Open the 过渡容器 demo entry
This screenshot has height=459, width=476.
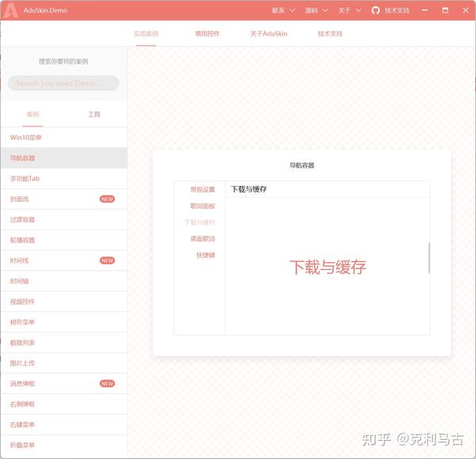pos(63,220)
